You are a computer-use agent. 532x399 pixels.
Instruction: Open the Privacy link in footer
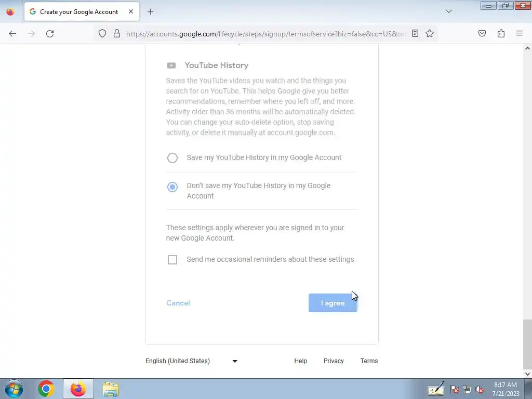tap(334, 361)
